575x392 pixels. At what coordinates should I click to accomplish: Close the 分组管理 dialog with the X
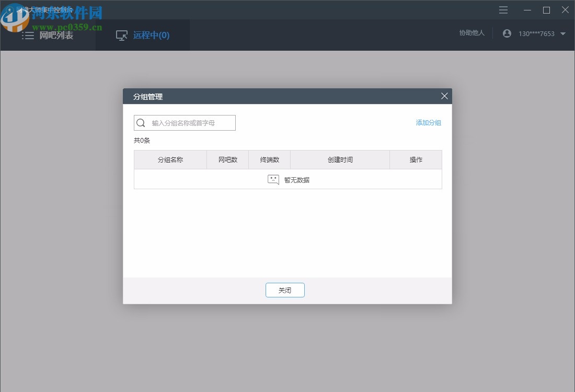(444, 96)
